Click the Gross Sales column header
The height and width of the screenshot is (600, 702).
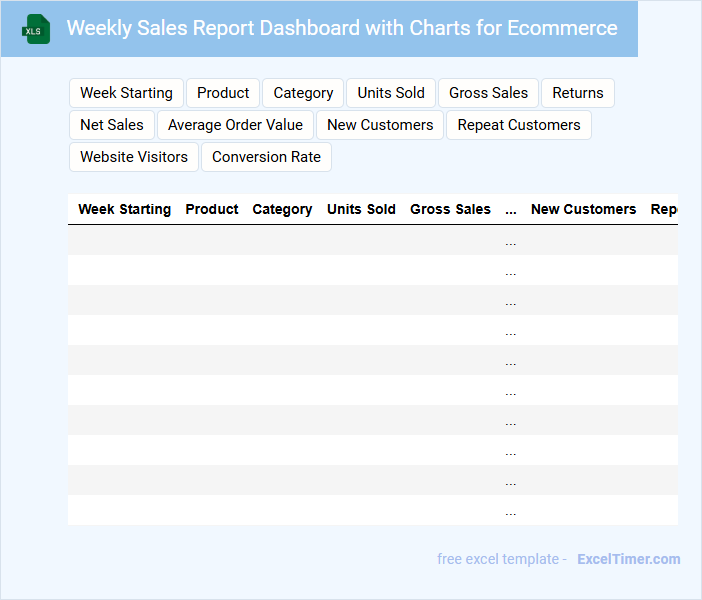coord(450,209)
